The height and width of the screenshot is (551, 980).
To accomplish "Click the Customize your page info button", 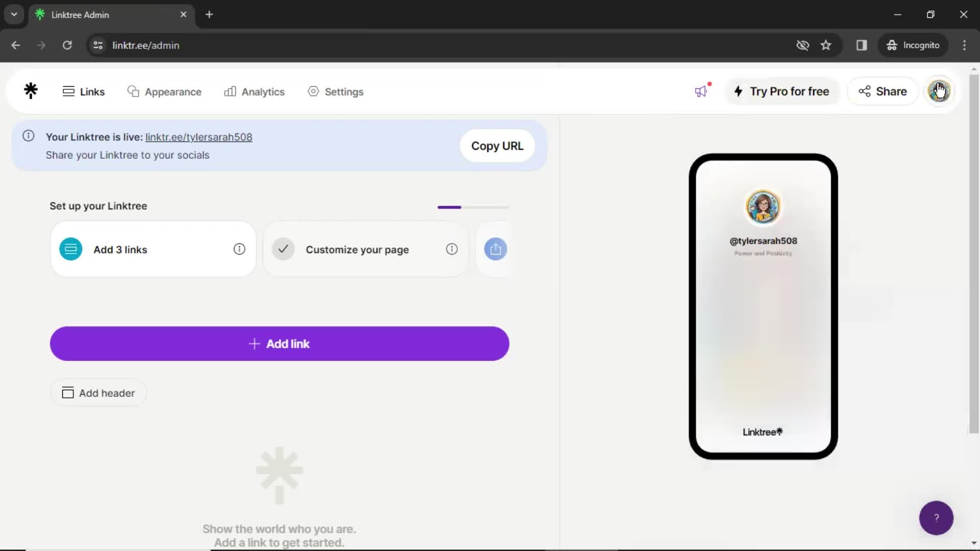I will tap(451, 249).
